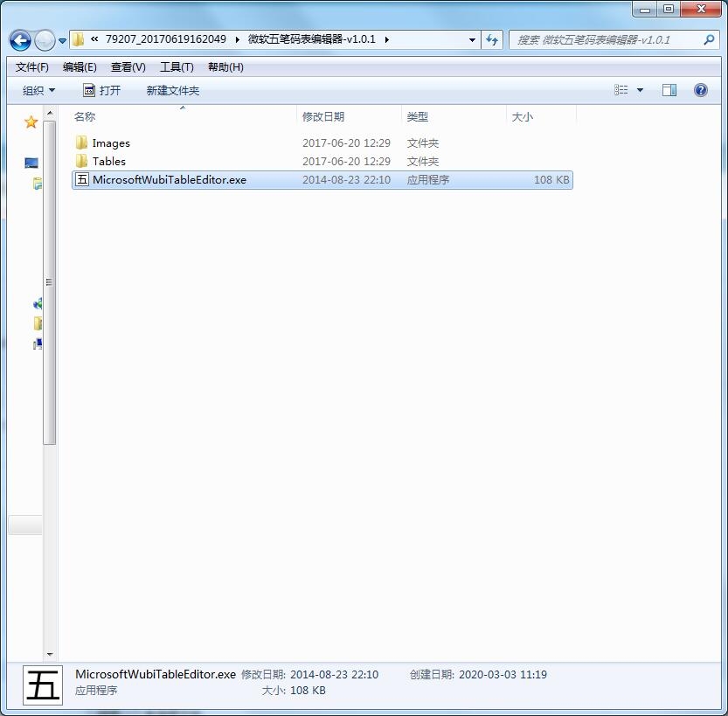
Task: Open the 编辑(E) menu
Action: pos(80,67)
